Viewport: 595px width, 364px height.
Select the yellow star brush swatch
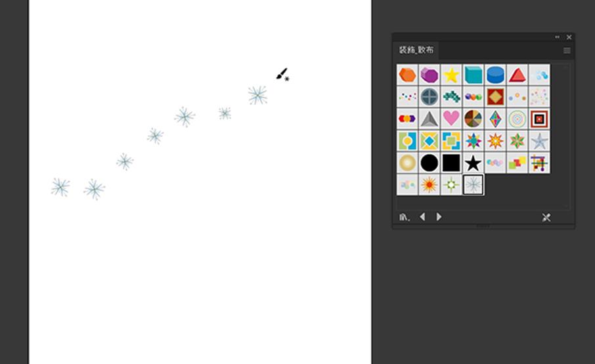click(451, 75)
